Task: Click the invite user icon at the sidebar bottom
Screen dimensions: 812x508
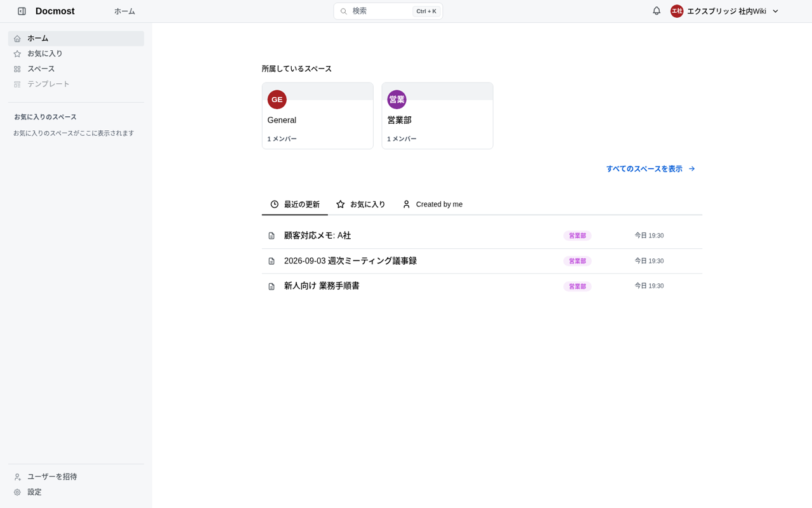Action: click(x=17, y=477)
